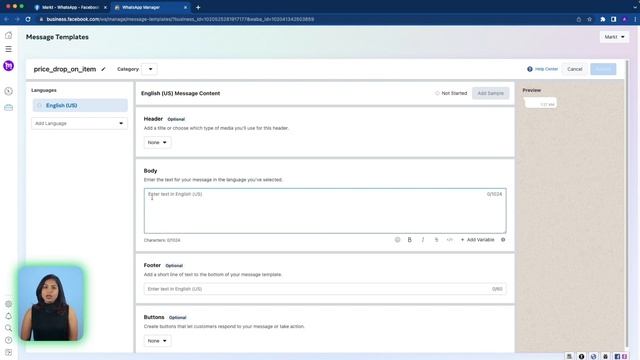Click the black info icon in bottom bar
Viewport: 640px width, 360px height.
coord(581,356)
